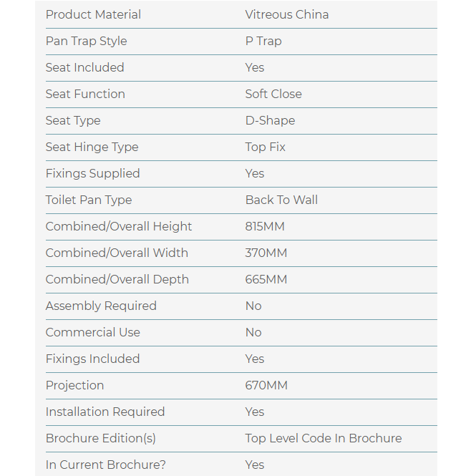Viewport: 476px width, 476px height.
Task: Select the Top Fix value
Action: click(265, 147)
